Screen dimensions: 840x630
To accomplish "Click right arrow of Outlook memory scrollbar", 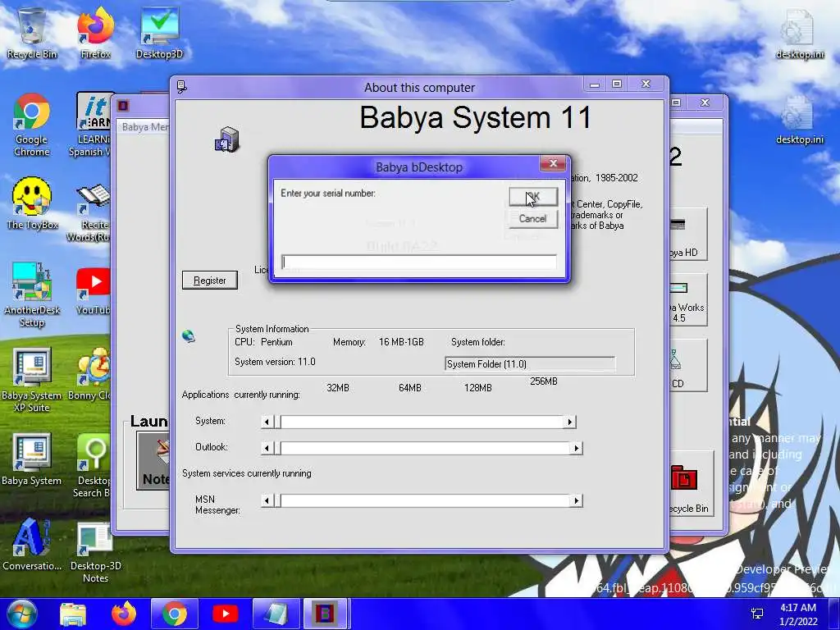I will click(x=576, y=448).
